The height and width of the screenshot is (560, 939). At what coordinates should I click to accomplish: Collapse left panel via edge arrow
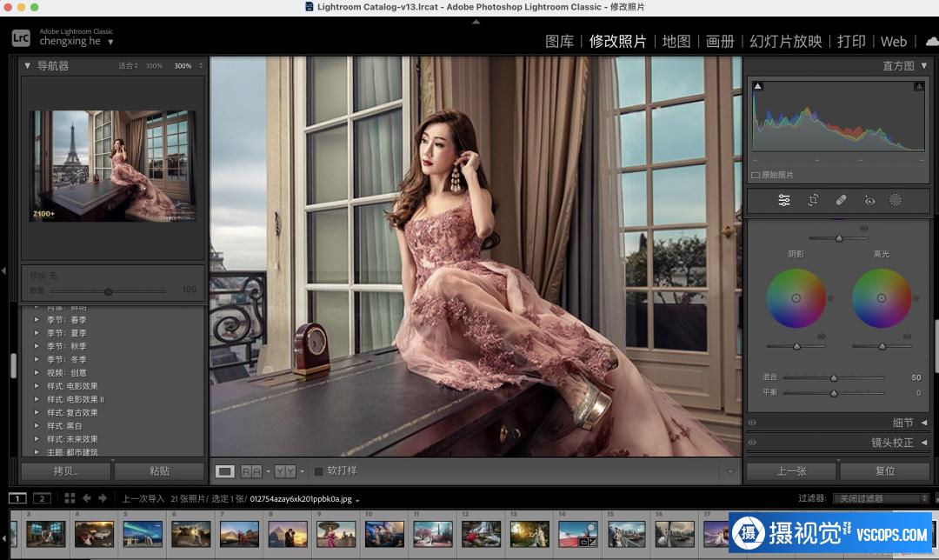click(x=3, y=270)
